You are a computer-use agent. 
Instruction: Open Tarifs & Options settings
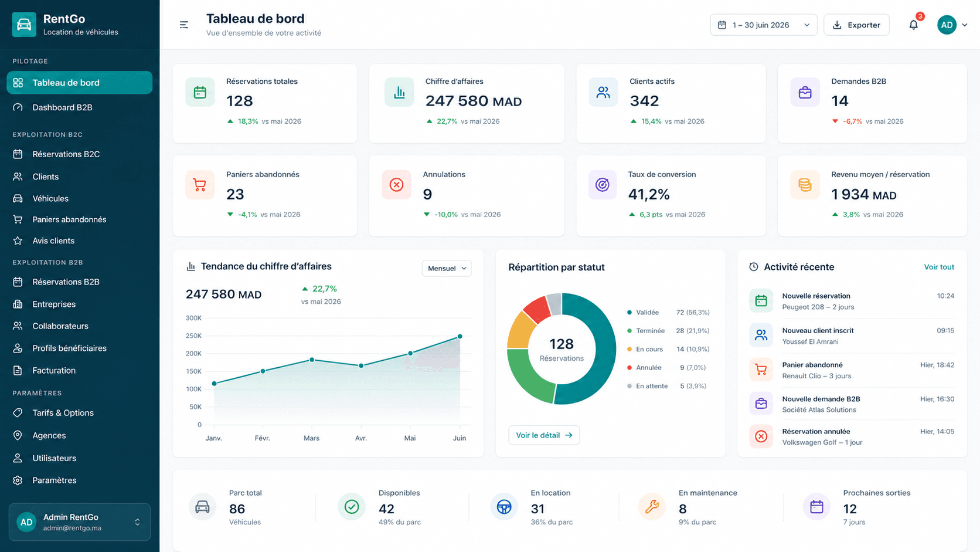(x=80, y=413)
